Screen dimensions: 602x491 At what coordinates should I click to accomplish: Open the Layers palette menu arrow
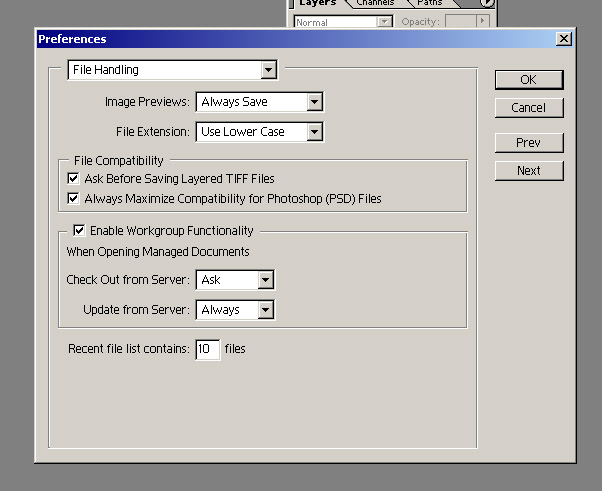click(487, 3)
